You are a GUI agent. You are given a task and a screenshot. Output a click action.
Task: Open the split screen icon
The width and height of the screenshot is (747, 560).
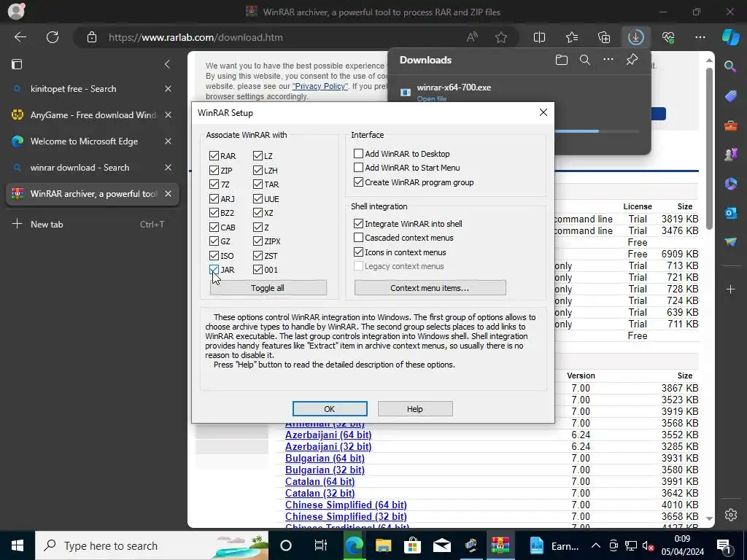pyautogui.click(x=539, y=37)
